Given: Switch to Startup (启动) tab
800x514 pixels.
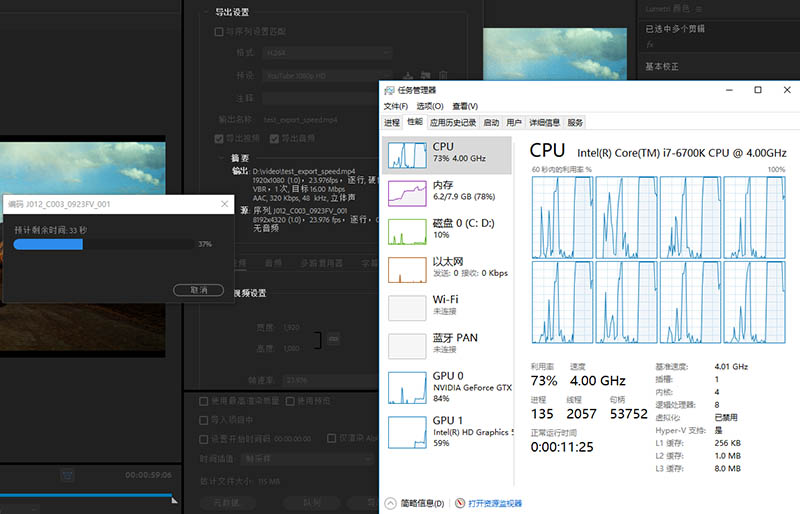Looking at the screenshot, I should (x=491, y=123).
